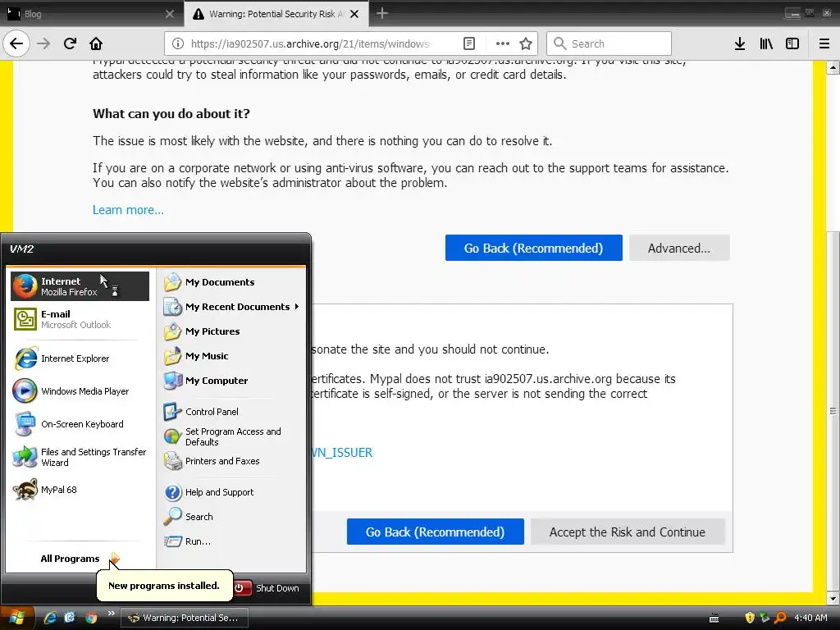Switch to the Blog tab
840x630 pixels.
point(91,14)
